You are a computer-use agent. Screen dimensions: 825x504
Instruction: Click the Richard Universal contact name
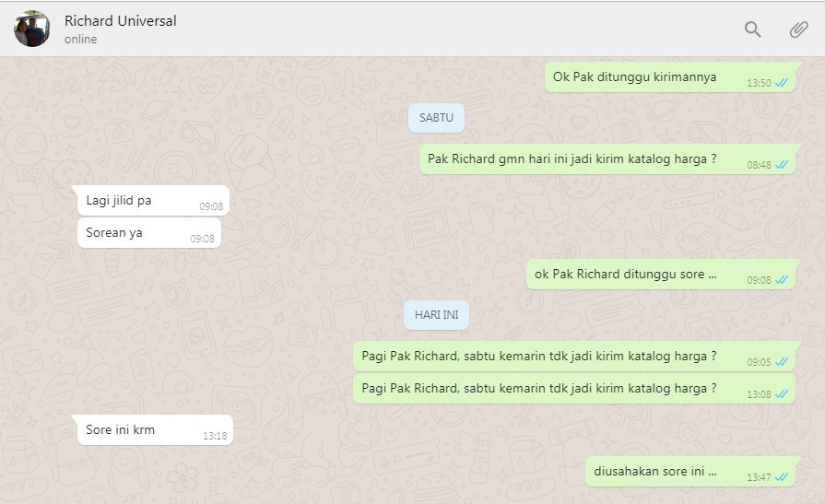coord(121,20)
